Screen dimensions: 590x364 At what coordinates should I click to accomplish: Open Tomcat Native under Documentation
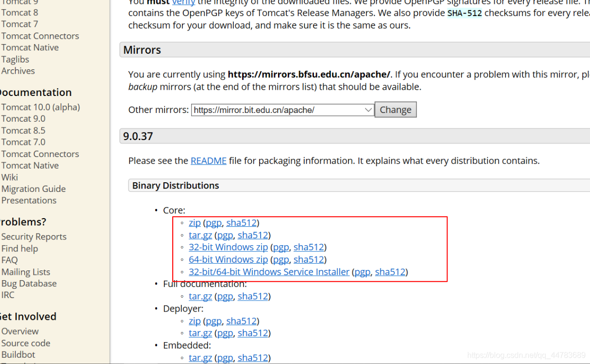(30, 165)
